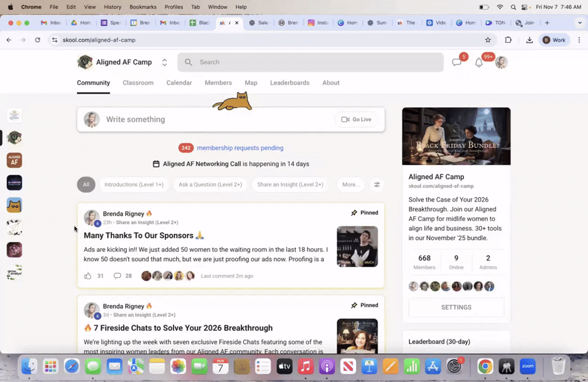Open the Map tab

point(251,83)
